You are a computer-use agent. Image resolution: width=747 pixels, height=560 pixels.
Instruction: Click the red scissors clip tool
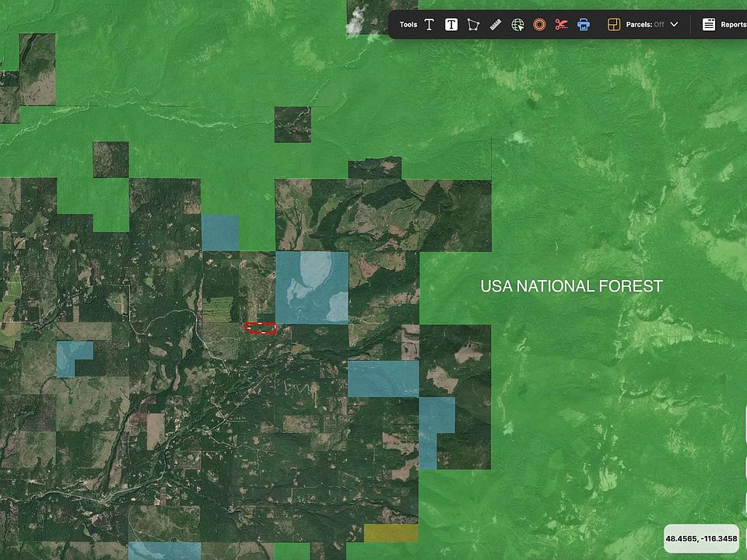(561, 25)
